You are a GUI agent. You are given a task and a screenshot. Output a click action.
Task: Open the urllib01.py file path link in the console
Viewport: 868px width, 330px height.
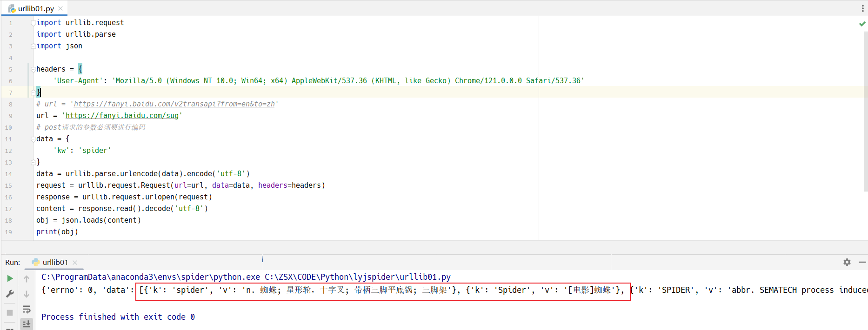click(x=358, y=277)
